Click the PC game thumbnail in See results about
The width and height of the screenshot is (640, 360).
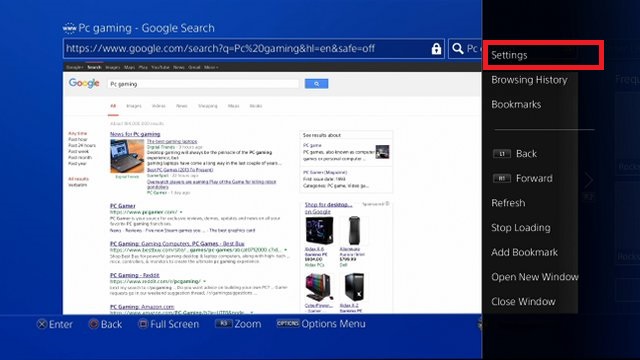click(x=382, y=152)
